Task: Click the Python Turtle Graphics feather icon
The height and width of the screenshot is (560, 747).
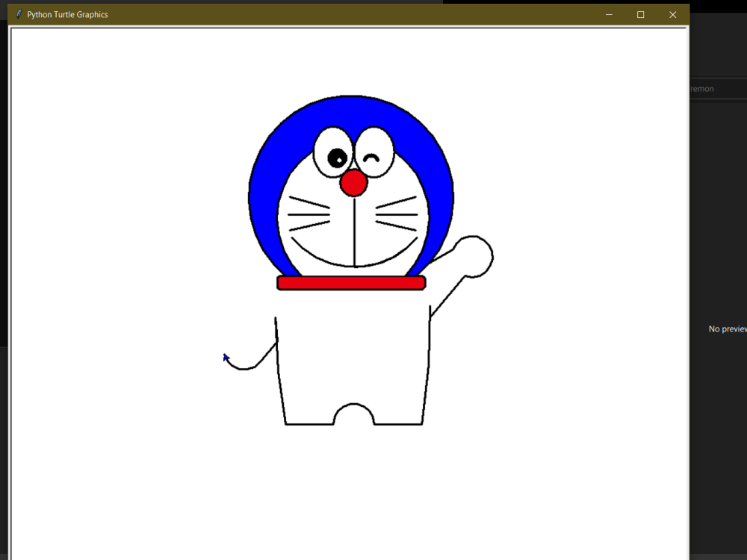Action: click(x=19, y=14)
